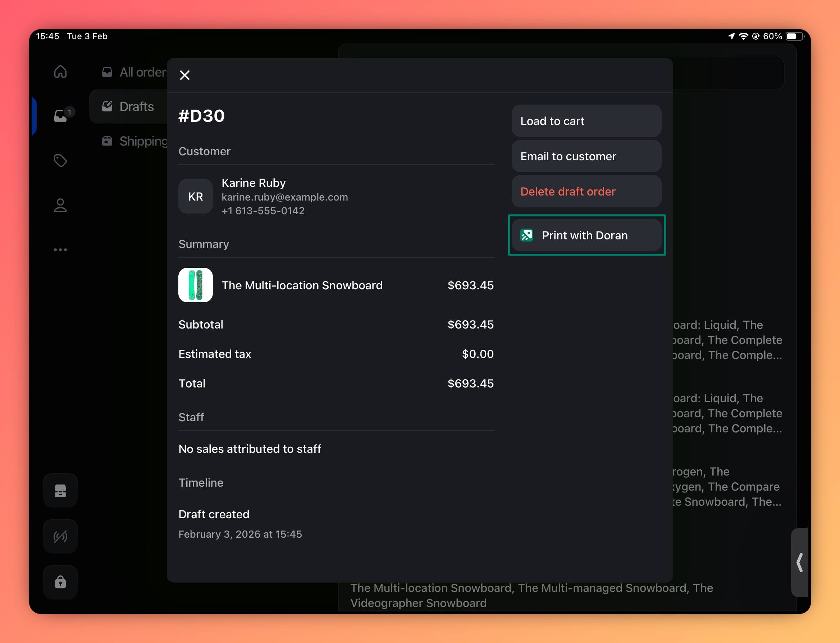Image resolution: width=840 pixels, height=643 pixels.
Task: Tap the register store icon button
Action: (x=60, y=490)
